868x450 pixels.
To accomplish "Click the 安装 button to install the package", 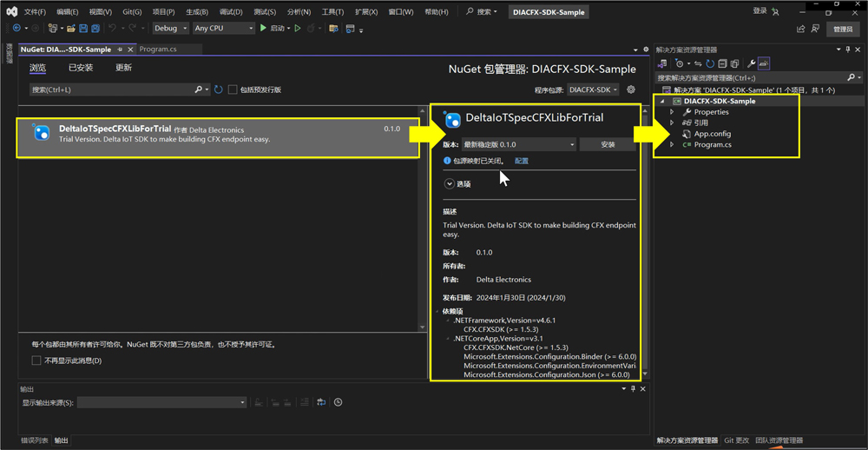I will coord(608,145).
